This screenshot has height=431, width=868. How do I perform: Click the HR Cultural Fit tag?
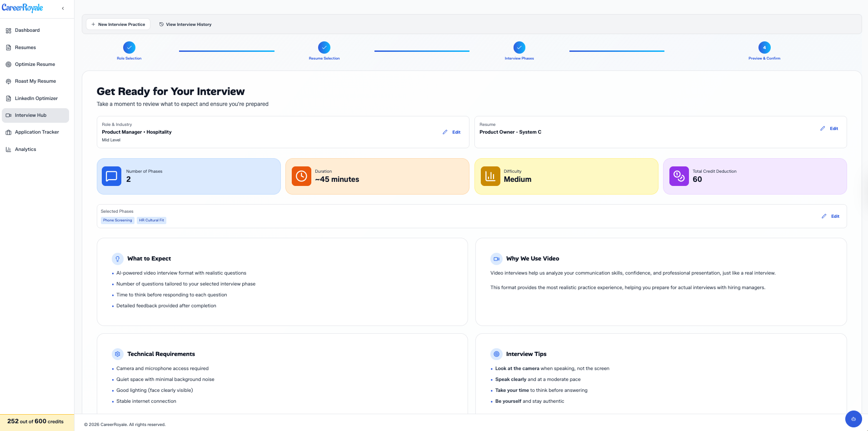pyautogui.click(x=151, y=220)
